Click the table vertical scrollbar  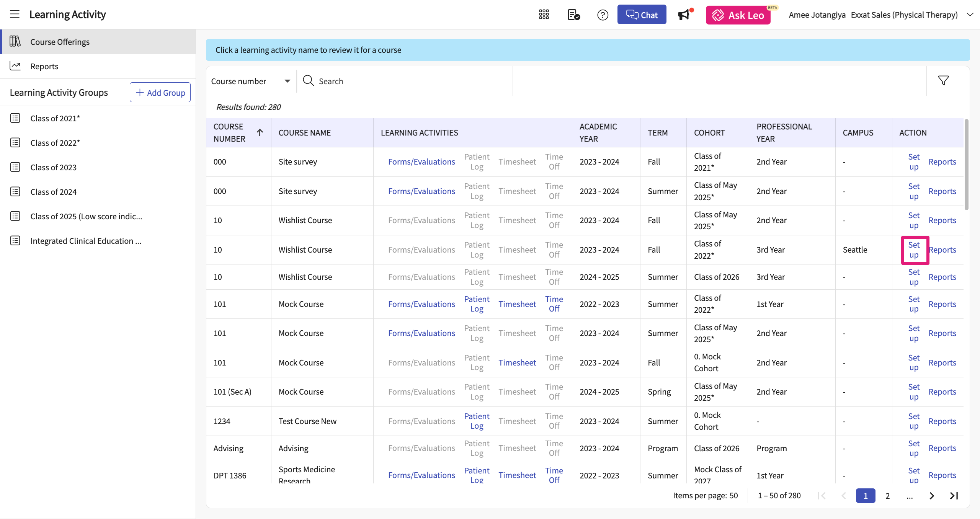tap(966, 165)
